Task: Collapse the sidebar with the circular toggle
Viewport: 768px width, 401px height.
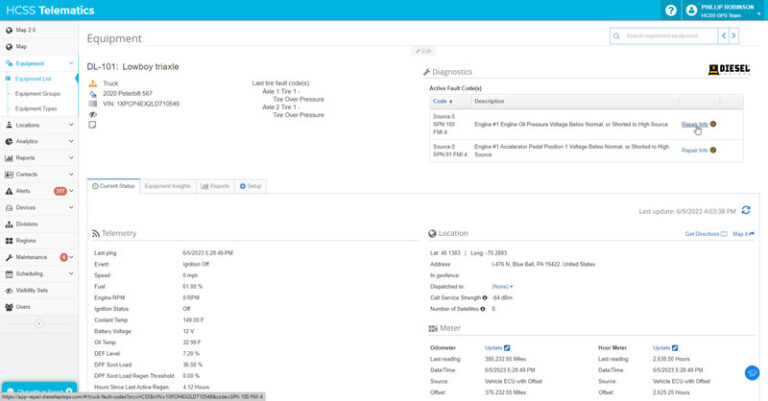Action: point(38,323)
